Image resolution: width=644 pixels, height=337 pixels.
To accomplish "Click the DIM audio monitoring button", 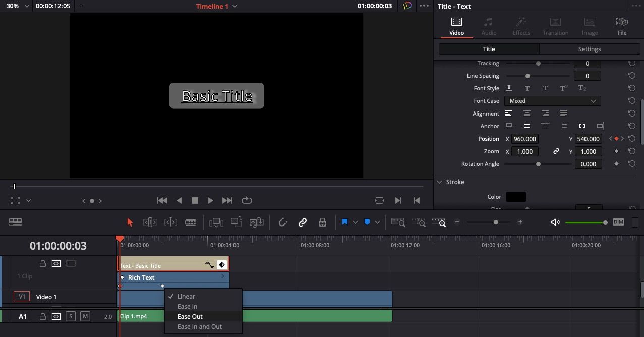I will coord(619,222).
